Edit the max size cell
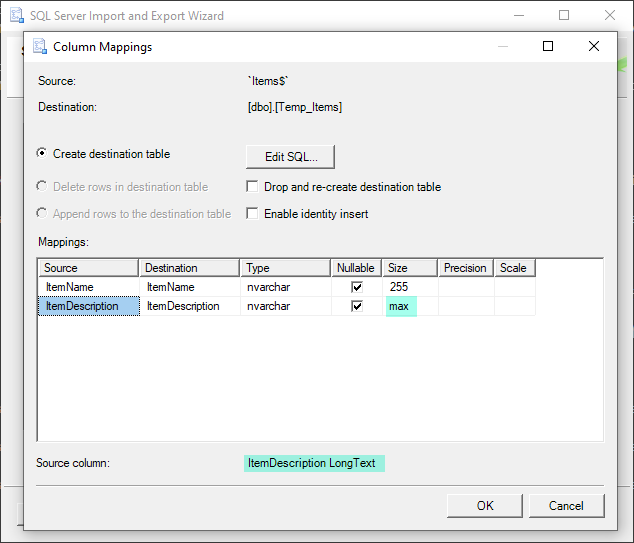Viewport: 634px width, 543px height. tap(410, 306)
